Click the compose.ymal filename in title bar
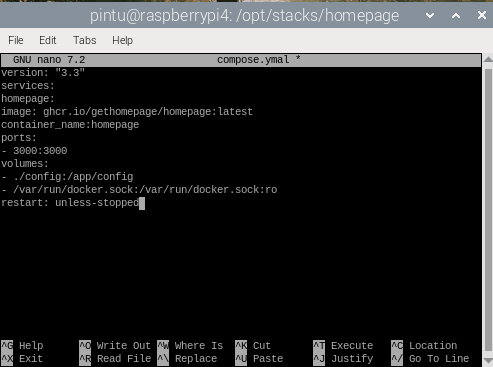 (x=253, y=60)
